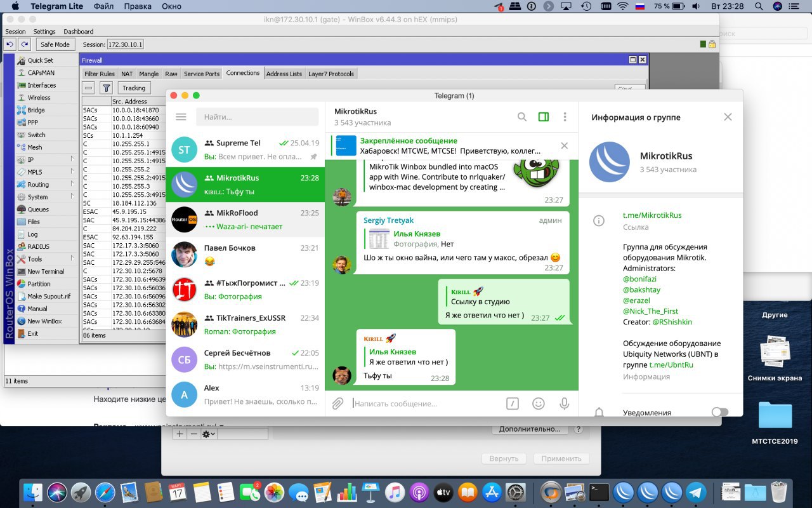Screen dimensions: 812x508
Task: Open New Terminal in WinBox sidebar
Action: [46, 272]
